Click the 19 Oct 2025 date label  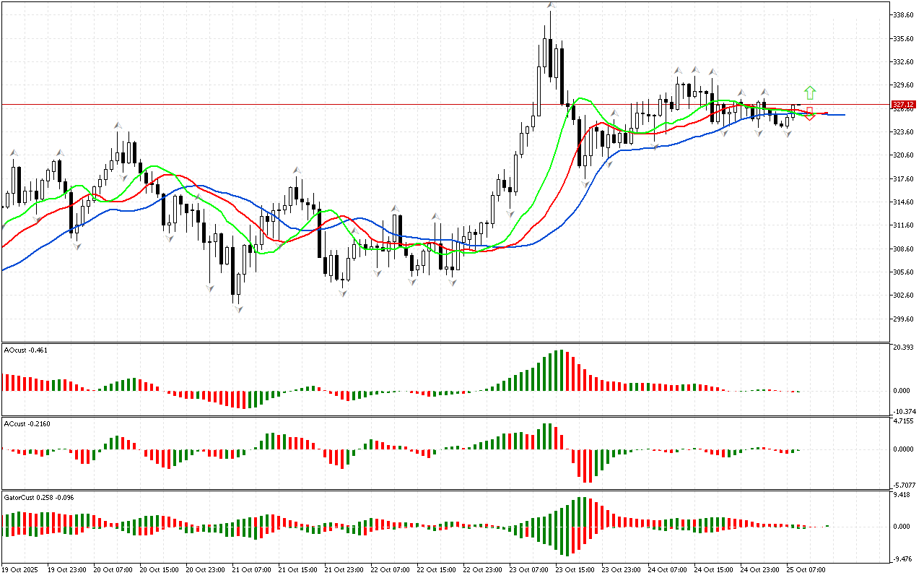click(x=22, y=570)
